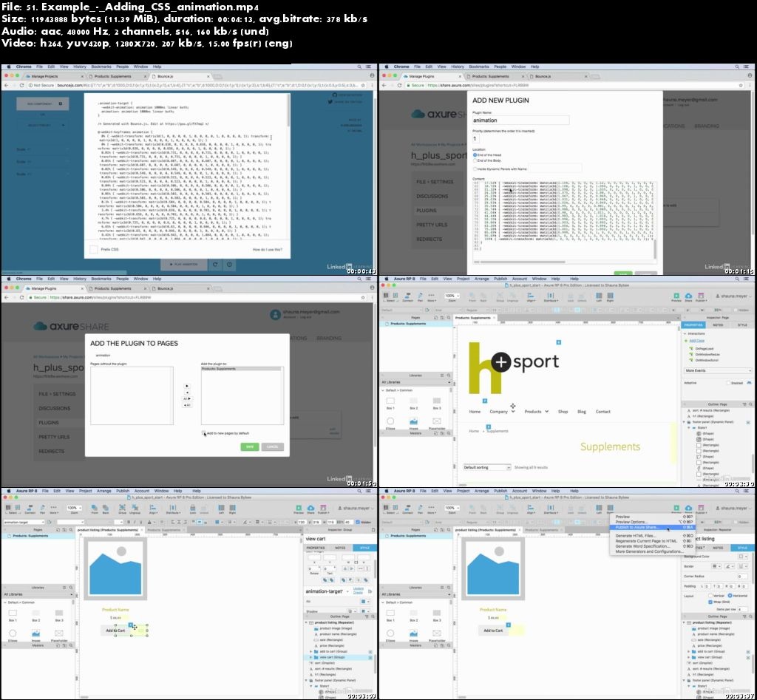The height and width of the screenshot is (700, 757).
Task: Click Preview toolbar icon in h+sport logo frame
Action: (676, 296)
